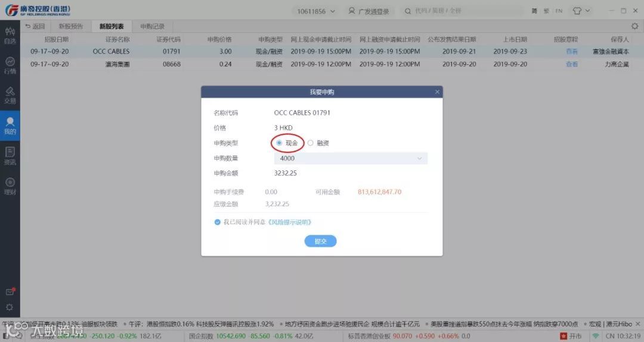Switch to the 新股预告 tab
The image size is (644, 342).
70,26
